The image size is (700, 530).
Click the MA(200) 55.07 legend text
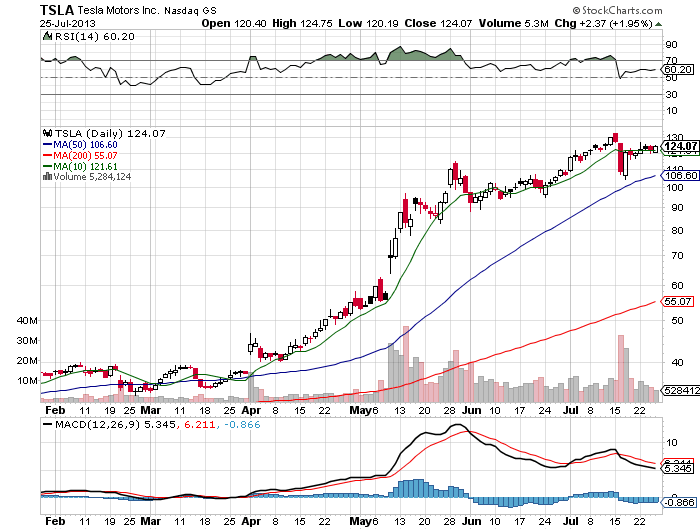(85, 155)
